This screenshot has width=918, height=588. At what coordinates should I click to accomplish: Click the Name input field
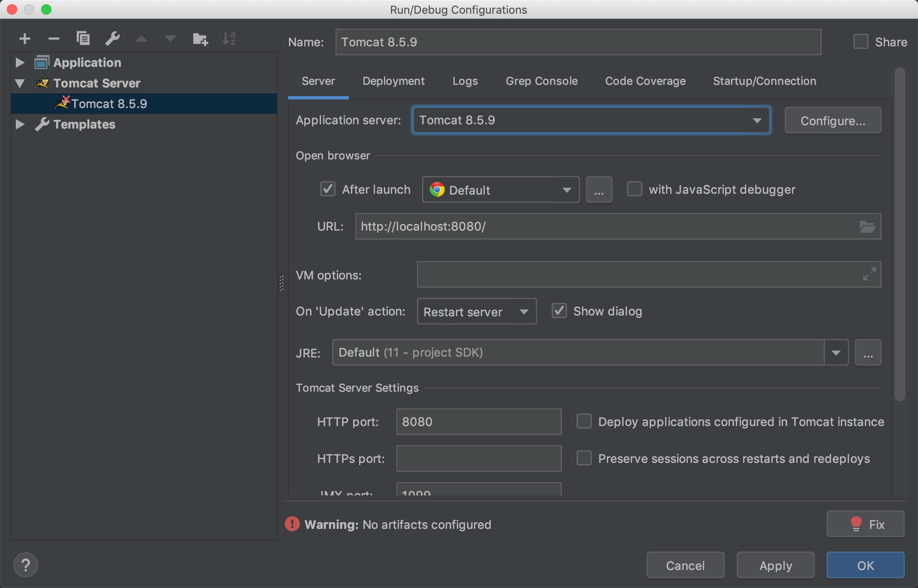coord(578,42)
